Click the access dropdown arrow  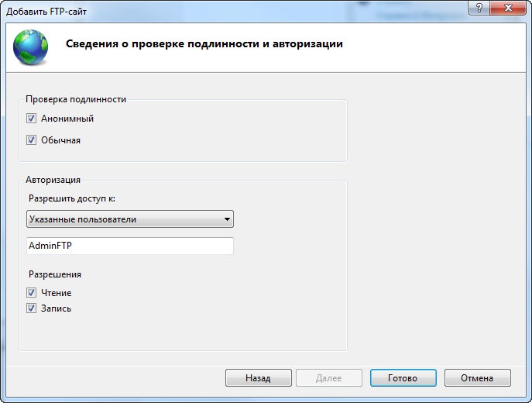227,219
